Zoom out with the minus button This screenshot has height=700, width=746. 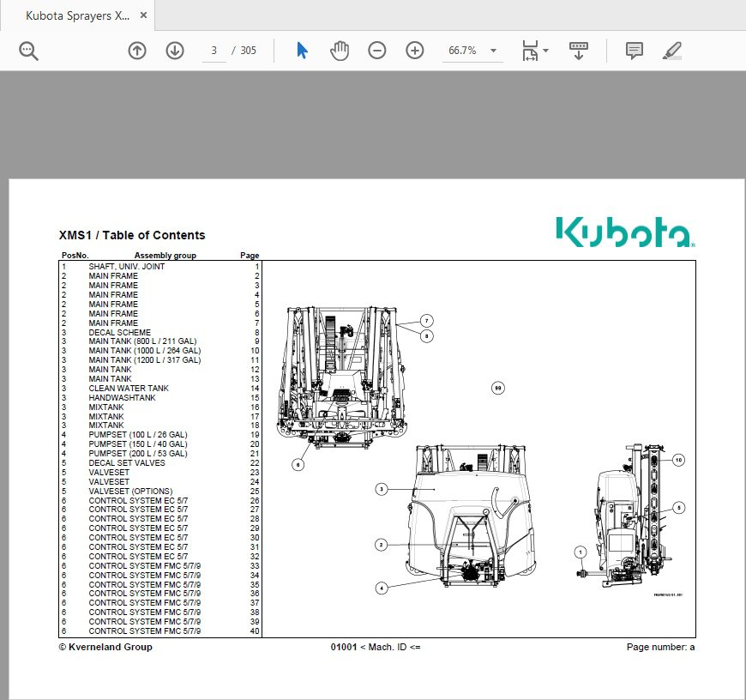(376, 51)
